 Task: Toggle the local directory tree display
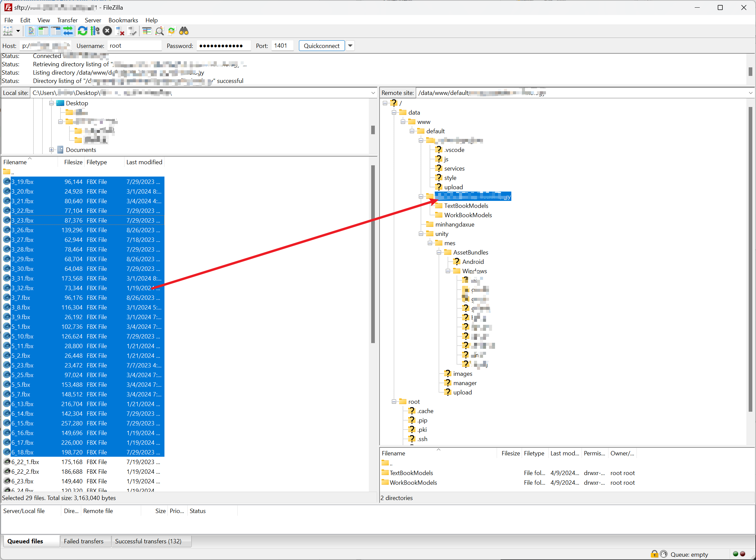(x=43, y=31)
